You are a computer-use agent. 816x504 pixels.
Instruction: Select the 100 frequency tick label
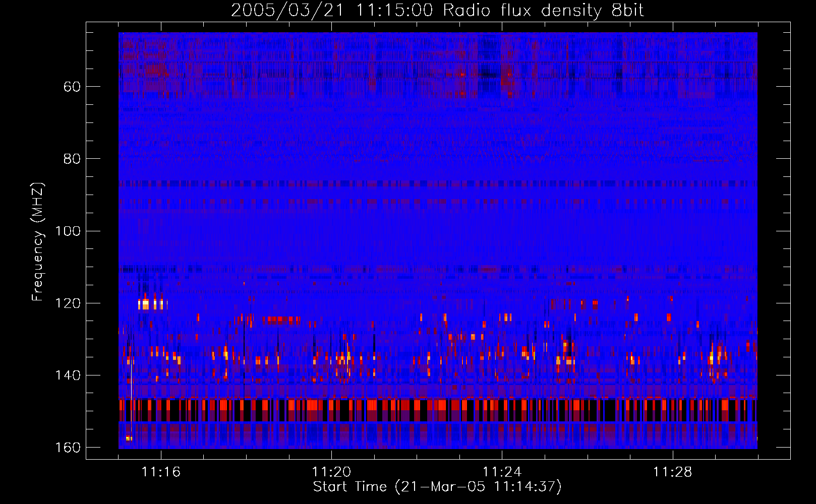click(x=68, y=231)
